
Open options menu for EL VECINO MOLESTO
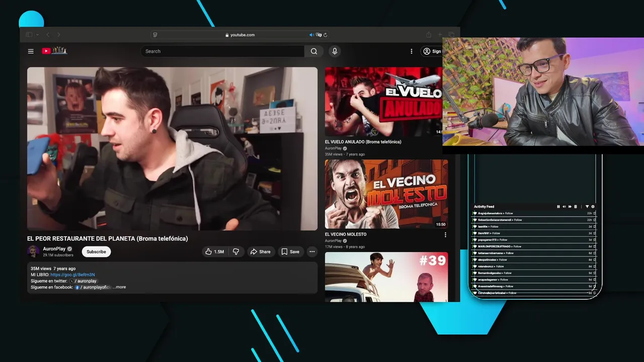[445, 235]
